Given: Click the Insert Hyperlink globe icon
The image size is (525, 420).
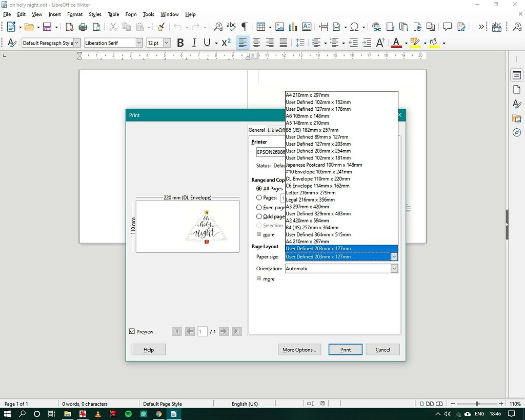Looking at the screenshot, I should pyautogui.click(x=376, y=27).
